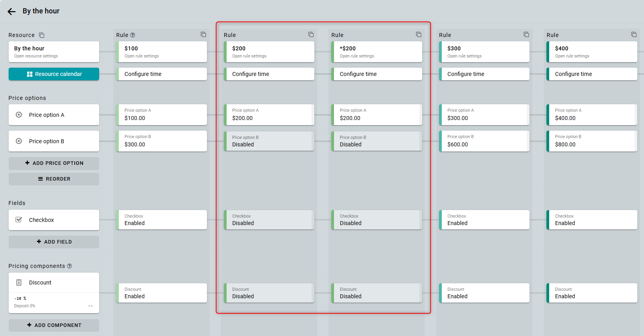Click help icon beside Pricing components
644x336 pixels.
pyautogui.click(x=70, y=266)
